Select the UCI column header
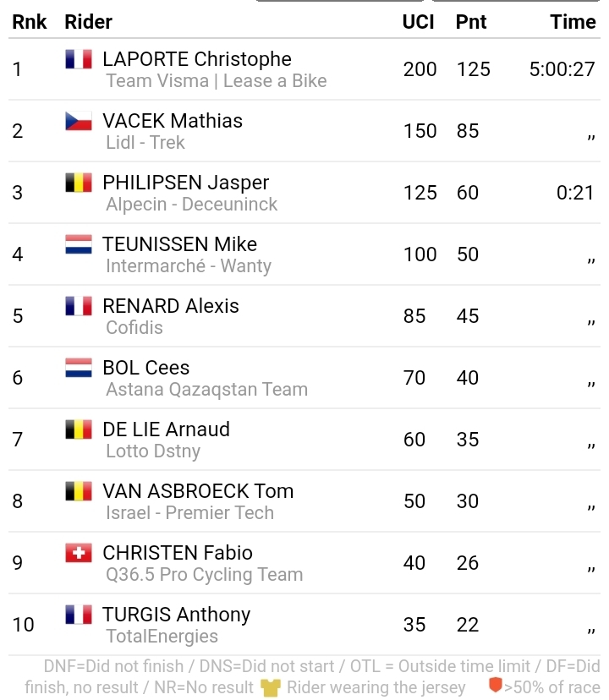 (418, 22)
